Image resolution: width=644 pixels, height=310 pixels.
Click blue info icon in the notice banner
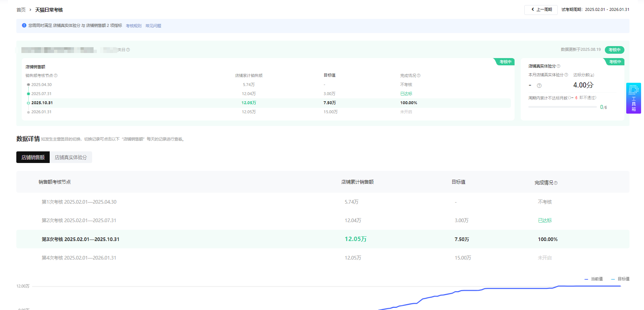click(x=24, y=25)
